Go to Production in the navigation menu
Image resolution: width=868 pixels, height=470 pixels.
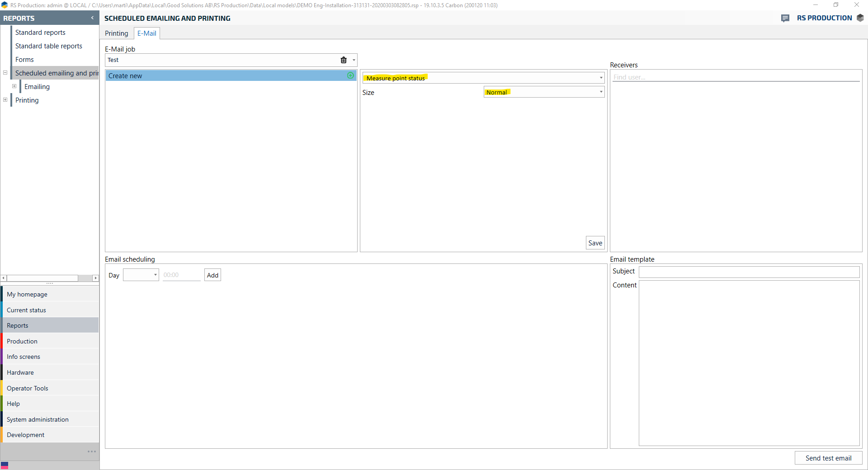point(22,341)
